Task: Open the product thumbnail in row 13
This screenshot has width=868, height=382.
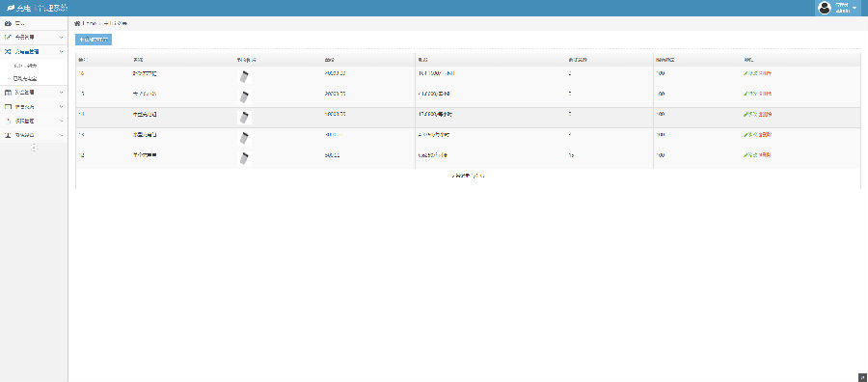Action: 244,138
